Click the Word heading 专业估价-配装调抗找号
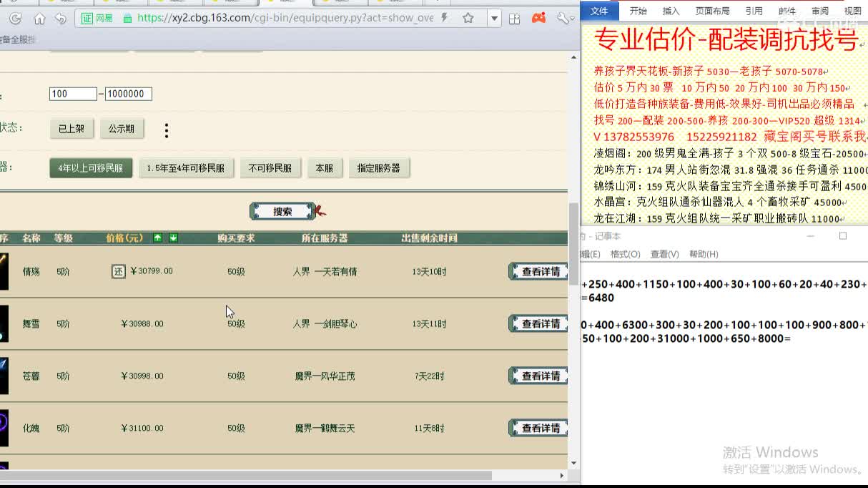868x488 pixels. coord(725,40)
